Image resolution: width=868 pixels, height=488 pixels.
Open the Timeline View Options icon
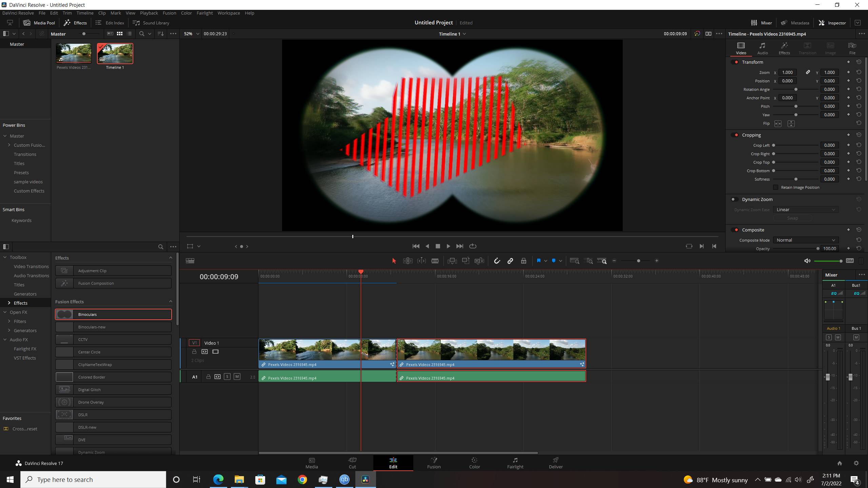(190, 261)
